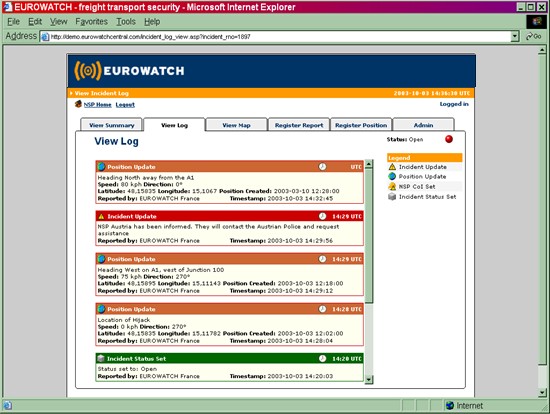Click warning triangle on Incident Update entry
550x414 pixels.
tap(101, 216)
